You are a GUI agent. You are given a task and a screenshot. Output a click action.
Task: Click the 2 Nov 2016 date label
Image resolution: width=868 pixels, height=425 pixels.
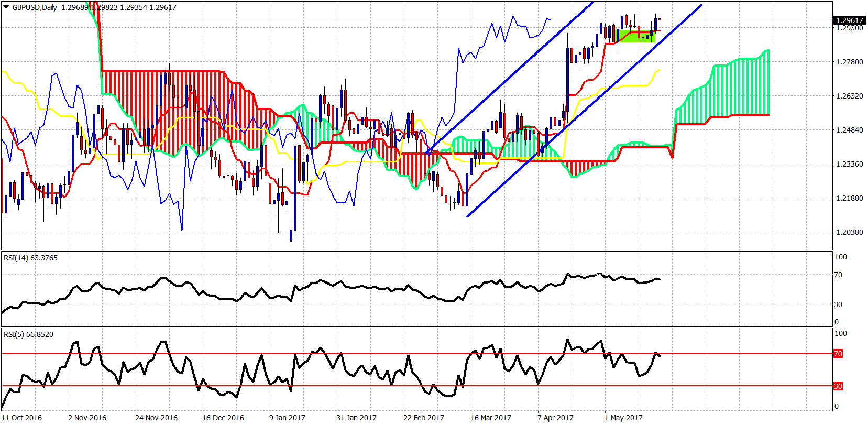[87, 418]
